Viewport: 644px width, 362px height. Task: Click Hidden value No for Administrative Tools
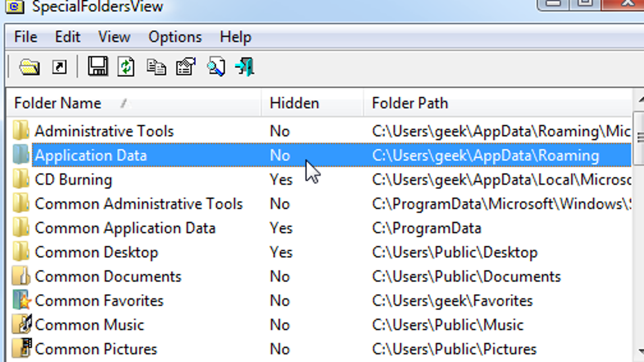(x=280, y=131)
